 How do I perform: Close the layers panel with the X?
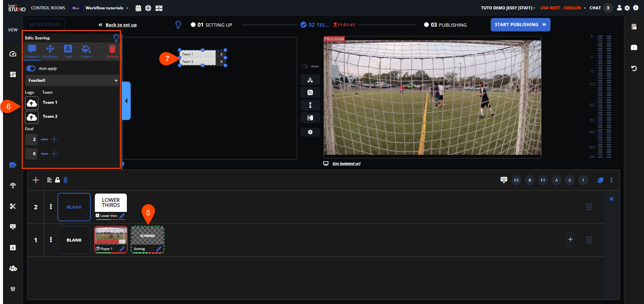pyautogui.click(x=611, y=199)
